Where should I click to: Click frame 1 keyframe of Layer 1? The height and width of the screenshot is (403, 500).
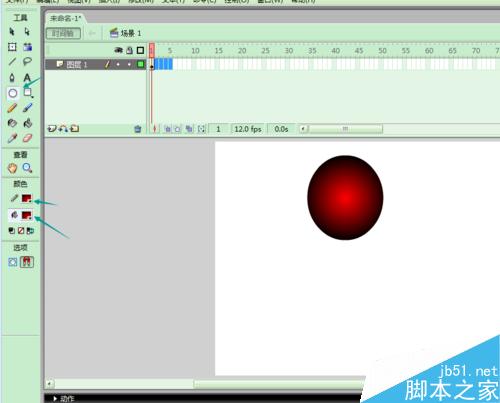tap(152, 65)
